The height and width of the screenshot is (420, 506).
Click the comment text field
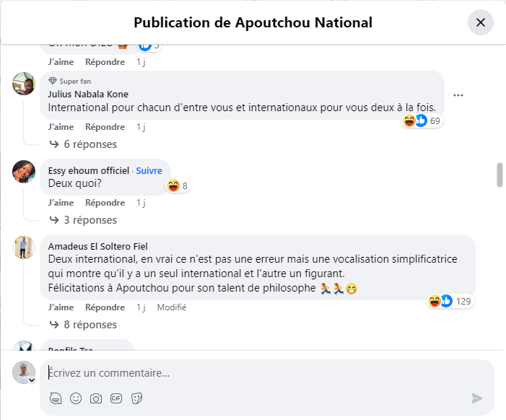coord(260,373)
